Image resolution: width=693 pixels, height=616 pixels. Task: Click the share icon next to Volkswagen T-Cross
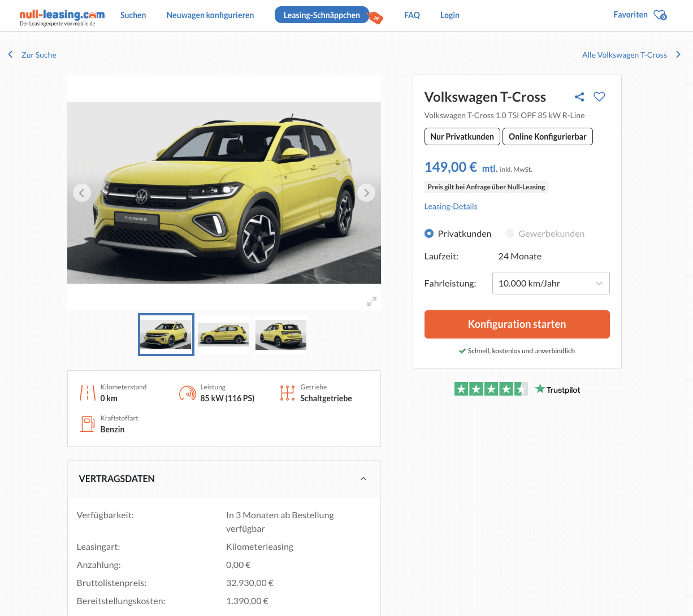[579, 97]
